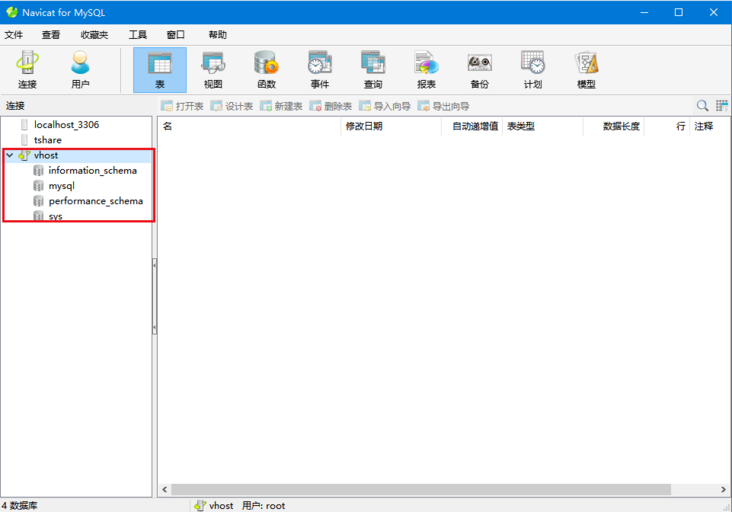This screenshot has height=512, width=732.
Task: Select sys database
Action: (x=56, y=217)
